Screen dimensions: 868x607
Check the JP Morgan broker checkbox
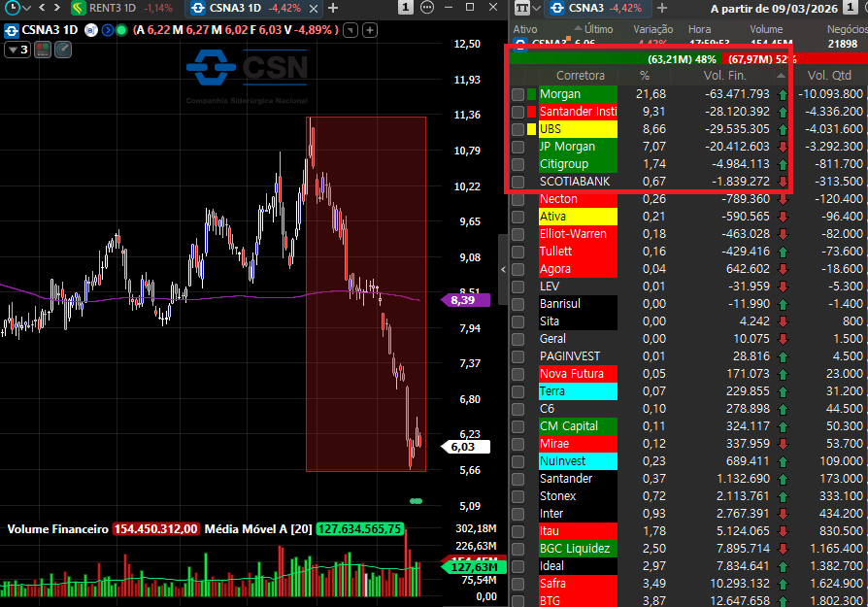tap(517, 147)
